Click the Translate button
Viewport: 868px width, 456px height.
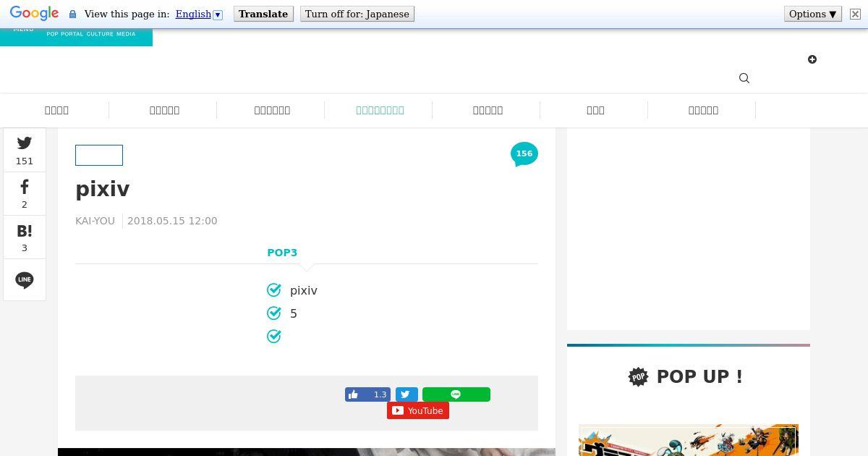[263, 14]
